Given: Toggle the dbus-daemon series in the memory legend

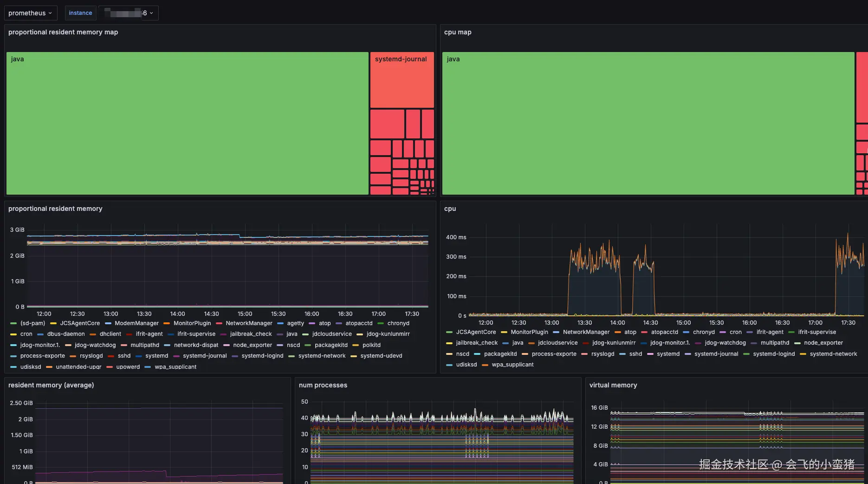Looking at the screenshot, I should [x=66, y=334].
